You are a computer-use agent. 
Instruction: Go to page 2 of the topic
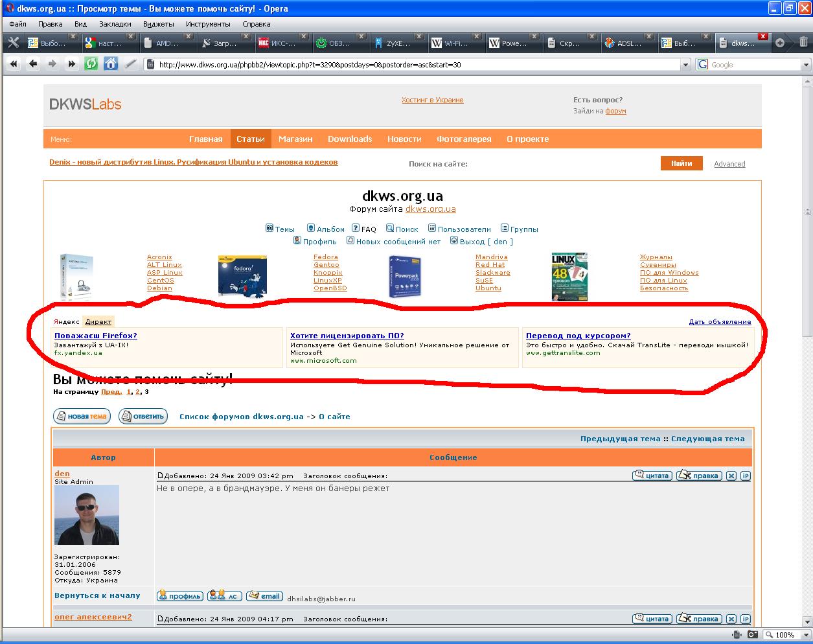[137, 392]
